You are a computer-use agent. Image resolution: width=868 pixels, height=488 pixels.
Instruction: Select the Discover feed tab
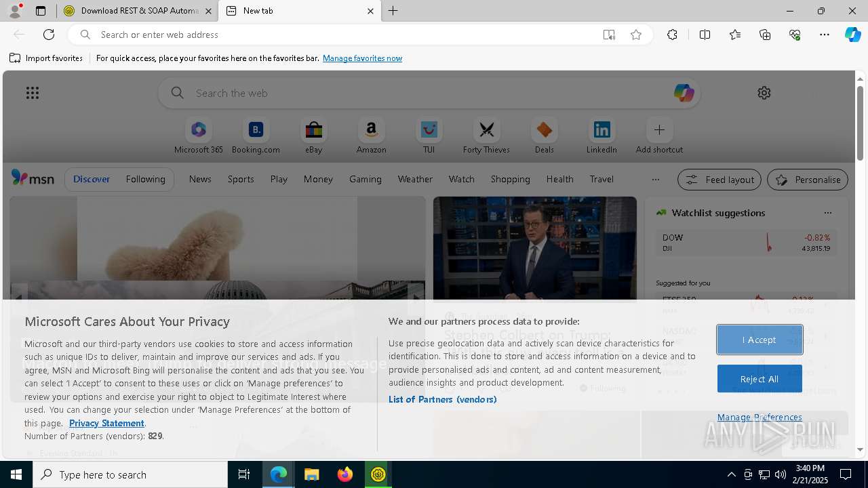click(92, 179)
